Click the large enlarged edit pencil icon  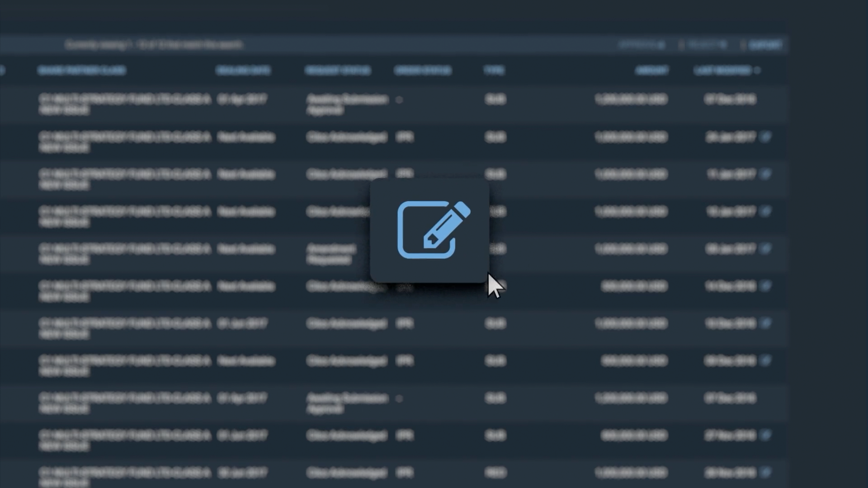433,230
